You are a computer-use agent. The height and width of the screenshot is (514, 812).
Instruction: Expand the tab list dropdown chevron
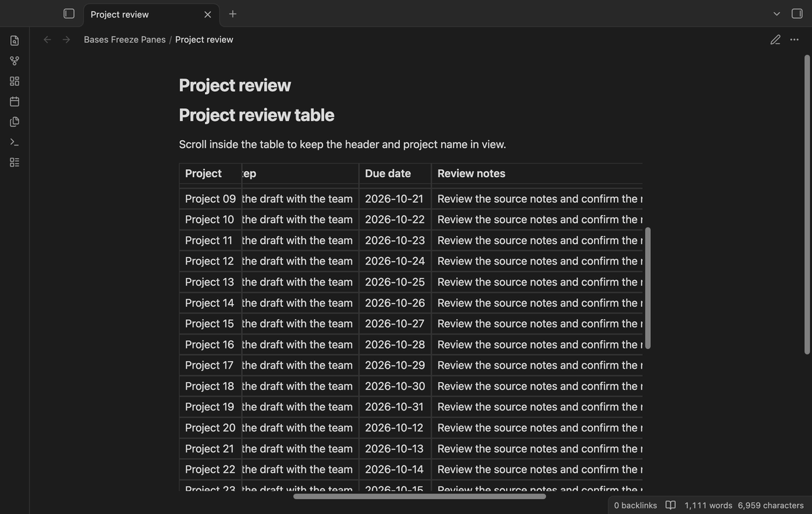[x=777, y=14]
